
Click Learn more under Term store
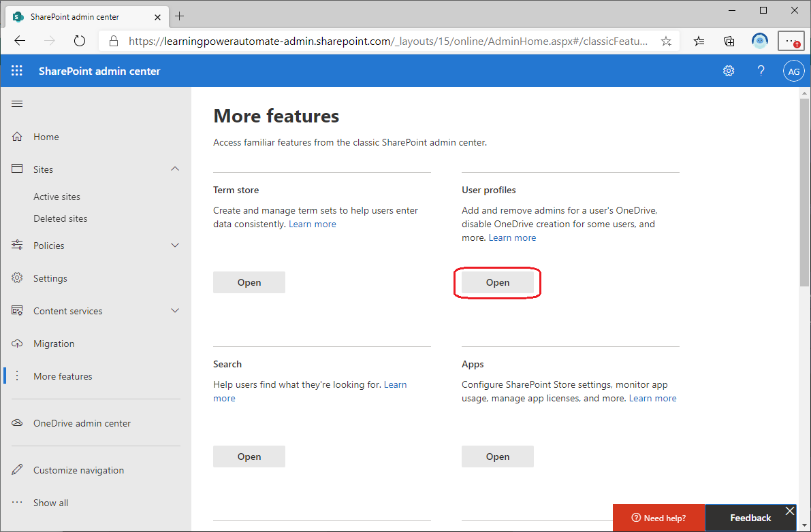(x=313, y=224)
